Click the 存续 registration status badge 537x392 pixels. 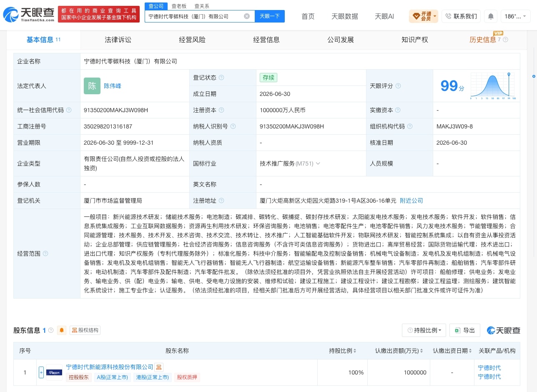[x=268, y=78]
